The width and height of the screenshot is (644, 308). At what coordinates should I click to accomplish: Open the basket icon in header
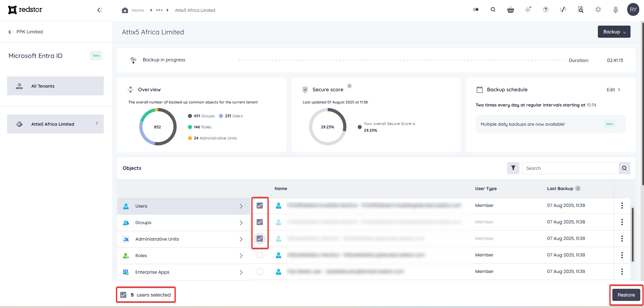tap(511, 10)
